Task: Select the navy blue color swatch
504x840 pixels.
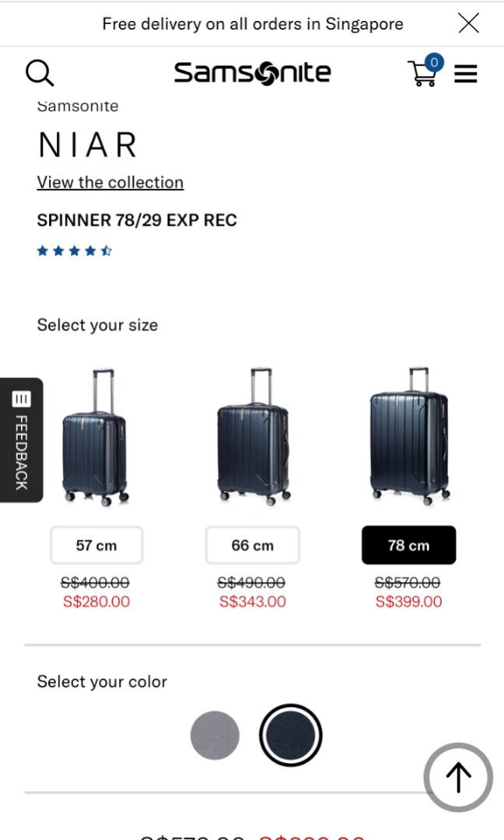Action: point(290,733)
